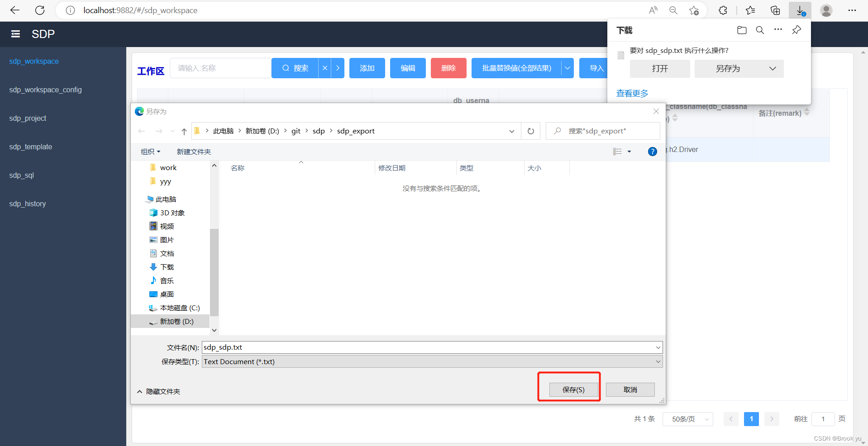Add page to favorites star icon
The width and height of the screenshot is (868, 446).
(694, 10)
